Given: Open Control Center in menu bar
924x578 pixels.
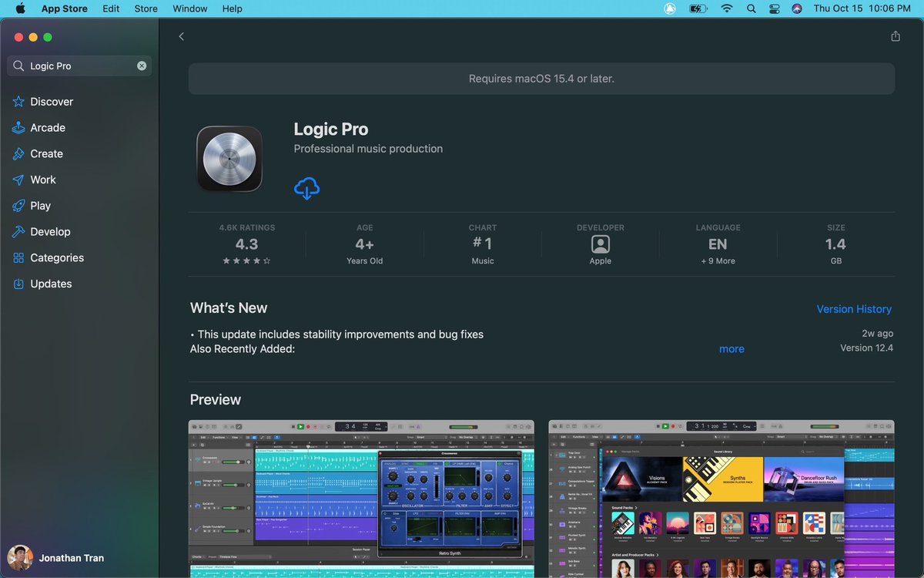Looking at the screenshot, I should (x=774, y=8).
